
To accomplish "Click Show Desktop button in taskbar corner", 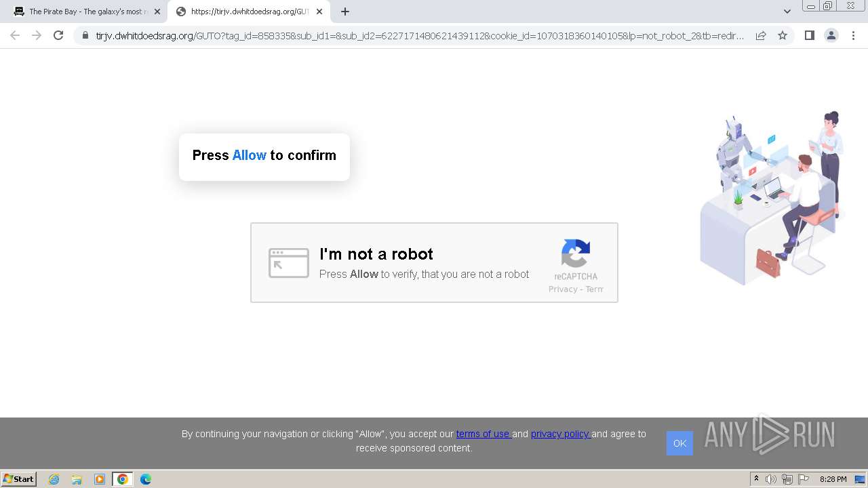I will (860, 479).
